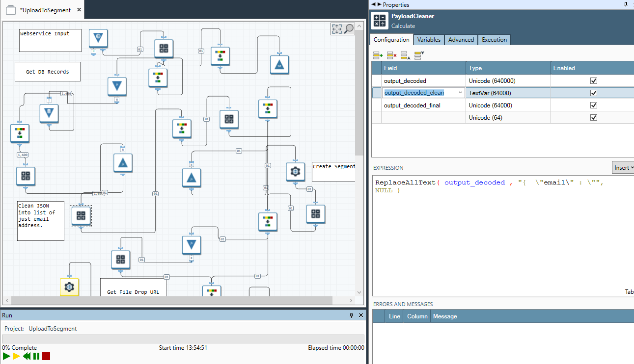This screenshot has height=364, width=634.
Task: Switch to the Variables tab
Action: (x=429, y=40)
